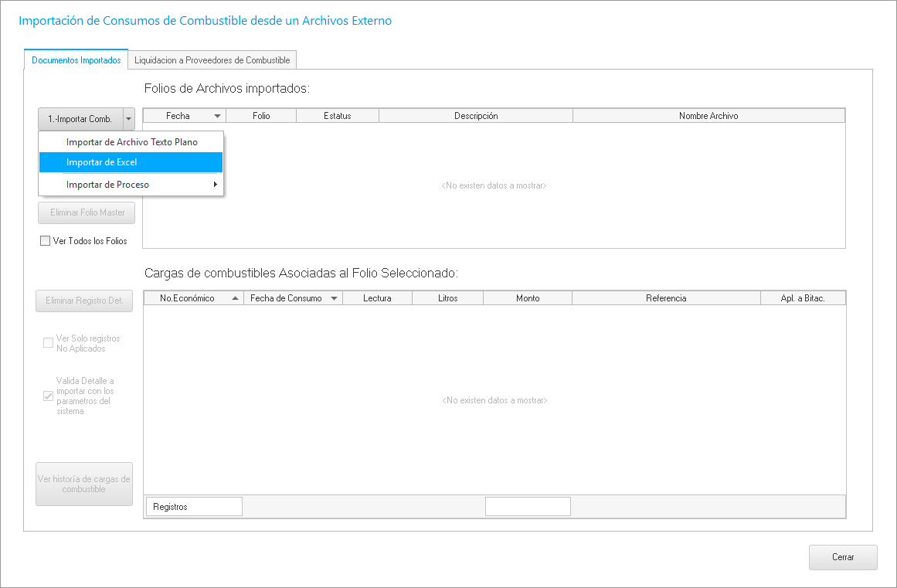Click the Cerrar button
The image size is (897, 588).
[x=842, y=557]
